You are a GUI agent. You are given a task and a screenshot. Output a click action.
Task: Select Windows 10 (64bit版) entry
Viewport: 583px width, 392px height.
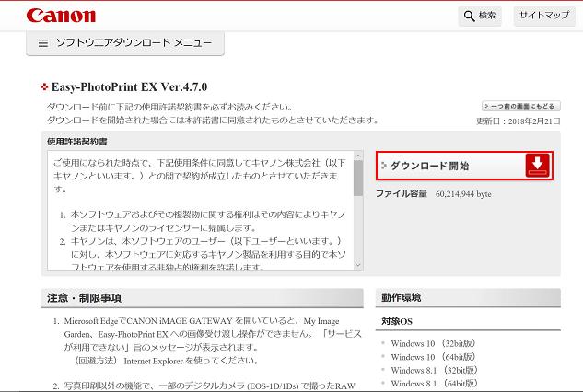(x=433, y=357)
